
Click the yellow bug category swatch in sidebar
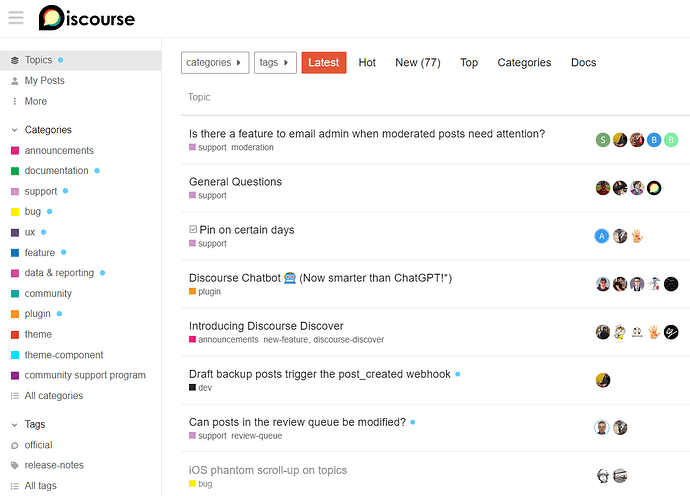coord(15,212)
